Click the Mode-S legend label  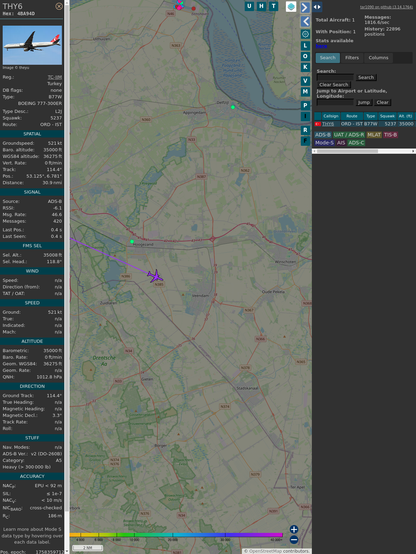pyautogui.click(x=324, y=143)
